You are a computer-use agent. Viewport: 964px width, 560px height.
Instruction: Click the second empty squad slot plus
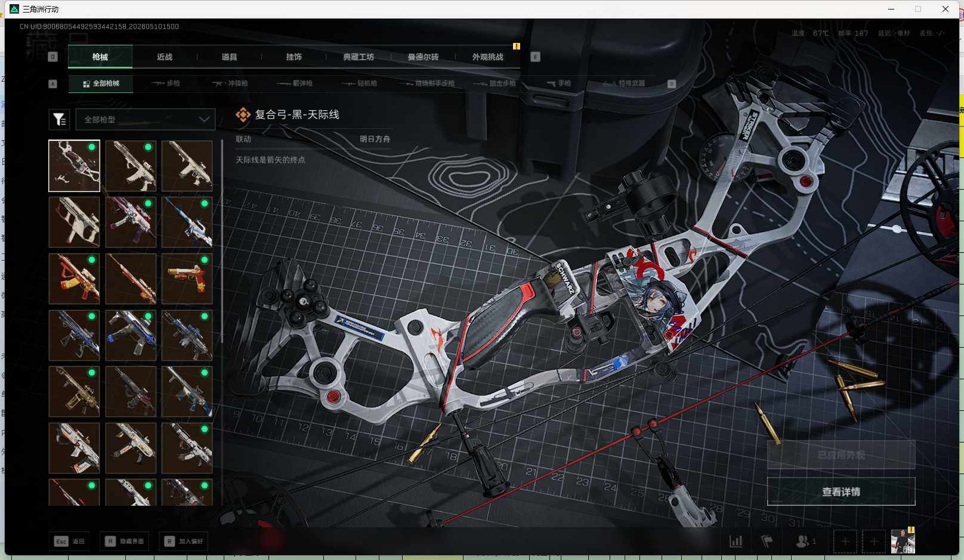[x=874, y=542]
